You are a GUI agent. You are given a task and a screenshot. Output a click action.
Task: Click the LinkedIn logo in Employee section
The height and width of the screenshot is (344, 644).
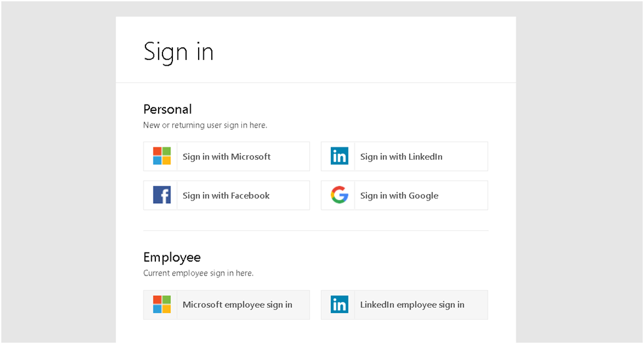coord(339,305)
